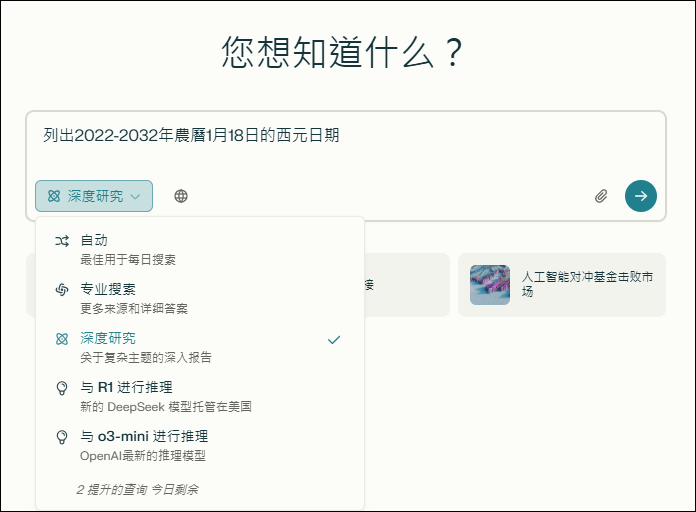Expand the 深度研究 mode selector chevron
Viewport: 696px width, 512px height.
tap(135, 196)
